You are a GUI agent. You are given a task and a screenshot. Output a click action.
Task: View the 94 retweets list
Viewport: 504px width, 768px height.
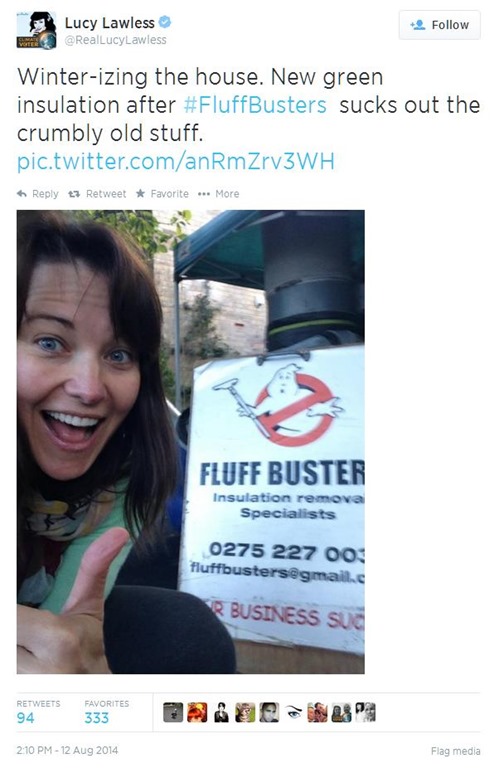(x=38, y=712)
